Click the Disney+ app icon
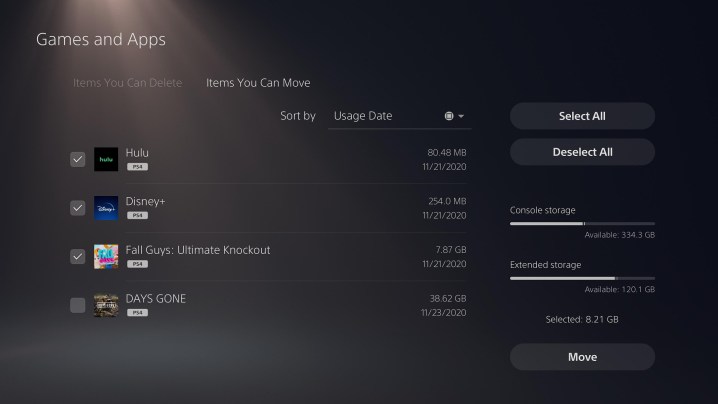This screenshot has width=718, height=404. [x=106, y=208]
